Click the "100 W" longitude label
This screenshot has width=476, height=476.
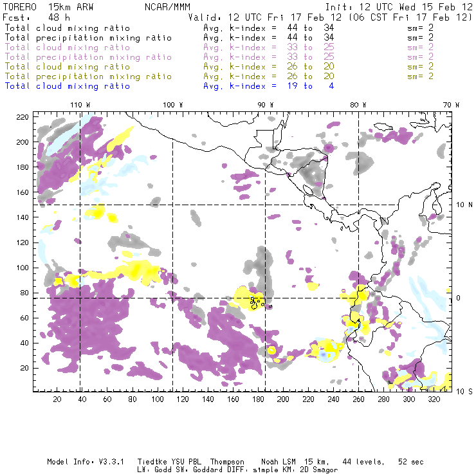[x=173, y=105]
